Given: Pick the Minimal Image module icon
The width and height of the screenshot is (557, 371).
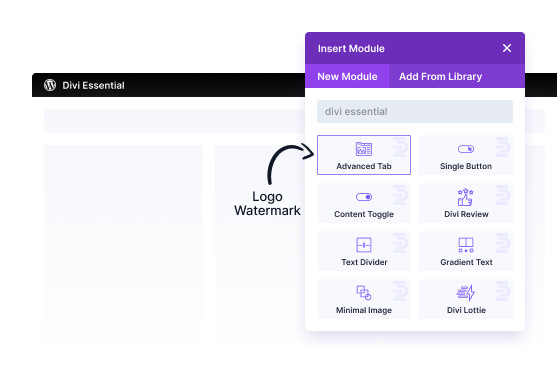Looking at the screenshot, I should point(364,293).
